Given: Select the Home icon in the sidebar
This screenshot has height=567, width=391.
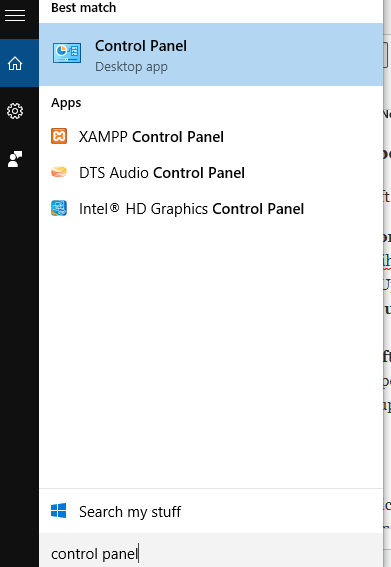Looking at the screenshot, I should point(15,63).
